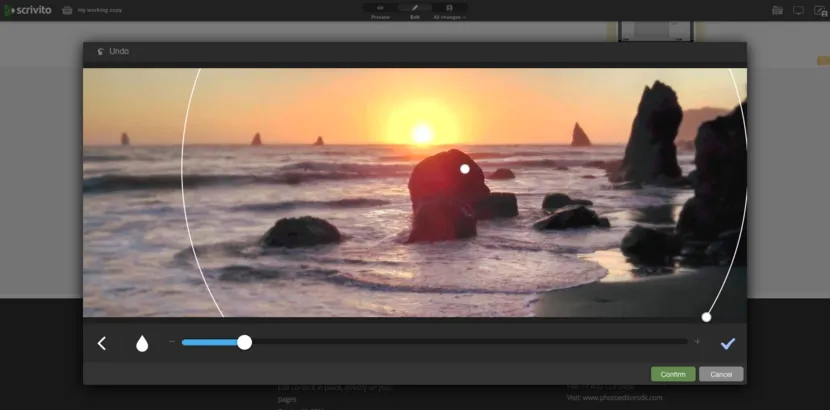Viewport: 830px width, 410px height.
Task: Click the monitor display icon top right
Action: tap(798, 10)
